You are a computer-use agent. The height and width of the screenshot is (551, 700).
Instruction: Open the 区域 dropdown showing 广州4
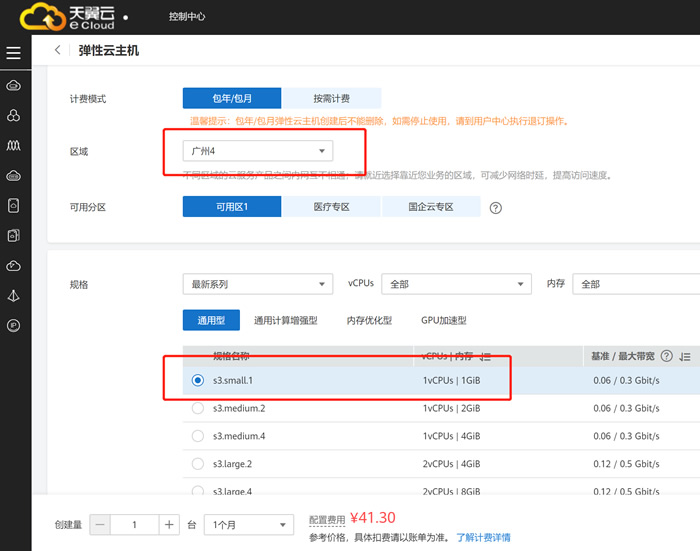point(258,151)
